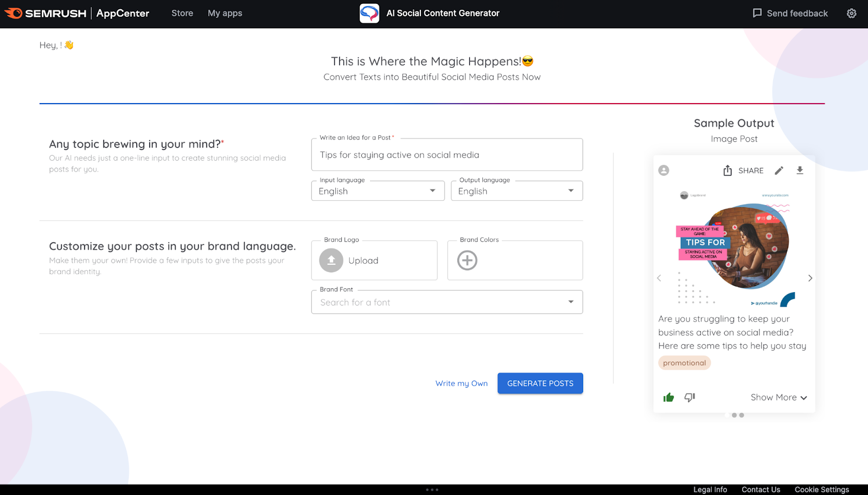Click the Write my Own link
The image size is (868, 495).
[461, 383]
